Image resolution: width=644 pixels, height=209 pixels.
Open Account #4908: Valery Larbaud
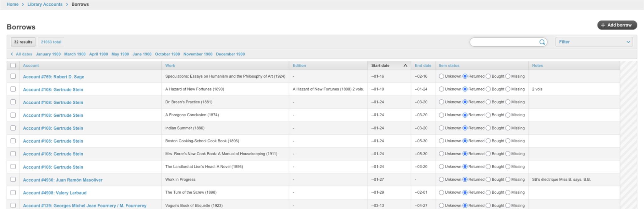coord(55,193)
